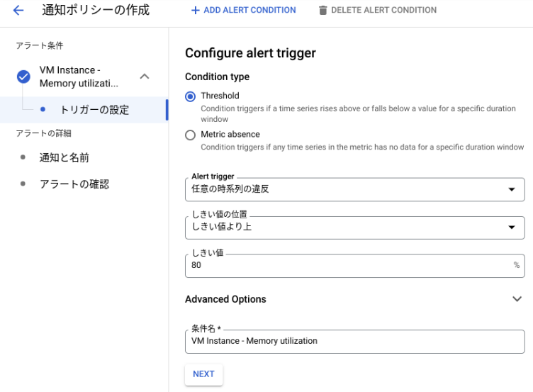Click the アラートの詳細 section heading
Screen dimensions: 533x392
pyautogui.click(x=43, y=133)
